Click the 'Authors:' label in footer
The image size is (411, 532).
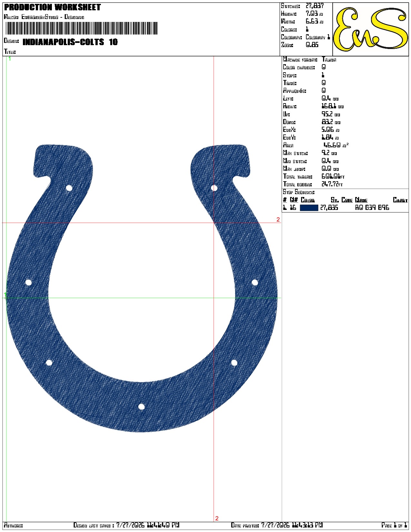click(13, 526)
